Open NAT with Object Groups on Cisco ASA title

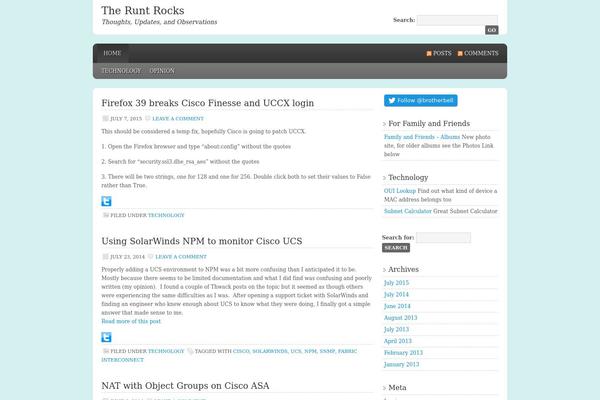coord(185,386)
